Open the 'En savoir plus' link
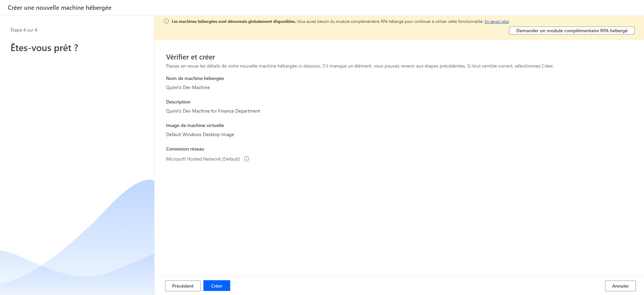Screen dimensions: 644x295 497,22
